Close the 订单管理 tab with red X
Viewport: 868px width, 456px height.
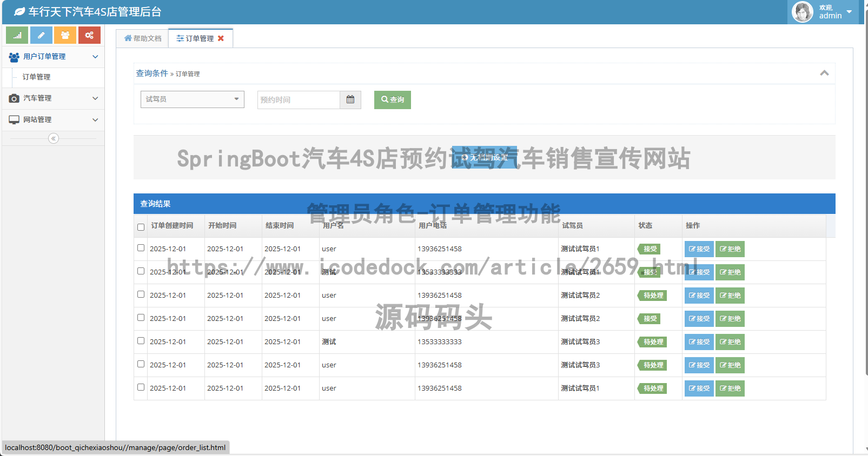(x=221, y=38)
